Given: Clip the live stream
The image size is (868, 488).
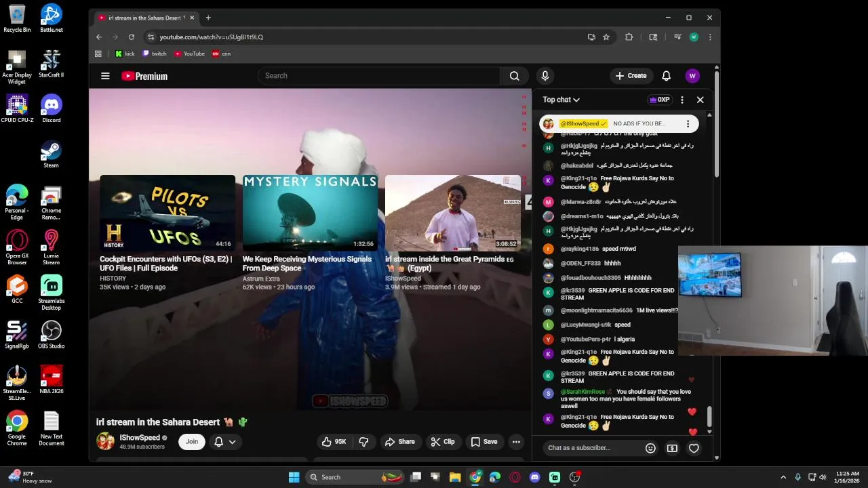Looking at the screenshot, I should click(442, 442).
